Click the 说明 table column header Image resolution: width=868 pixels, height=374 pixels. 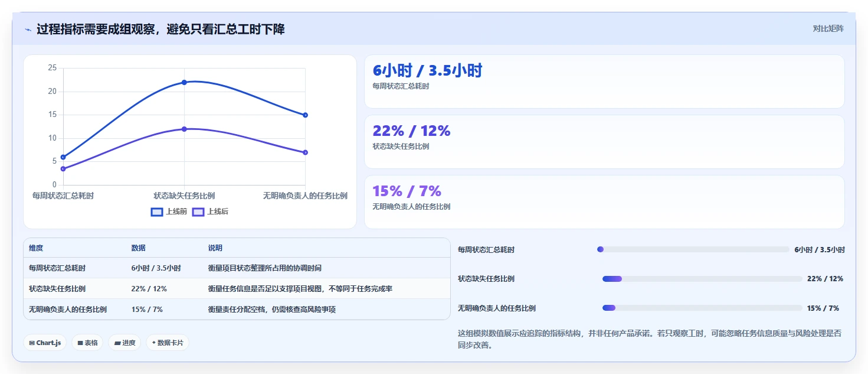coord(215,248)
